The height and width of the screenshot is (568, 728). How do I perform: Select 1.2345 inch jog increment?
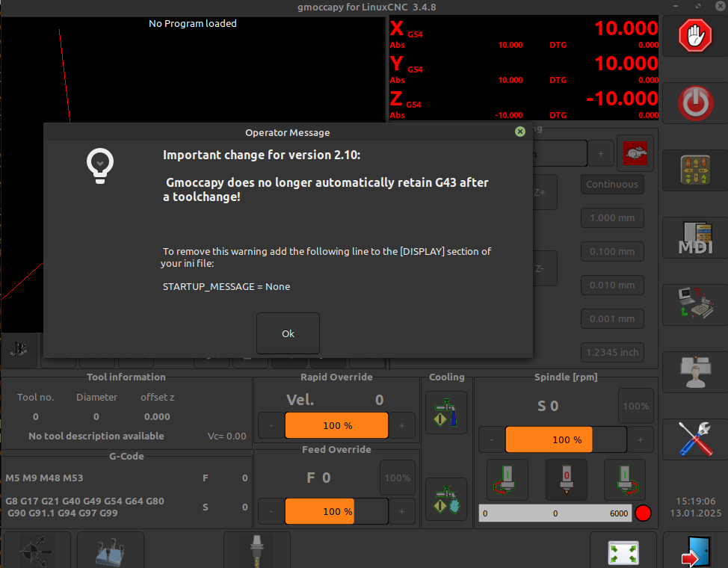click(x=612, y=353)
